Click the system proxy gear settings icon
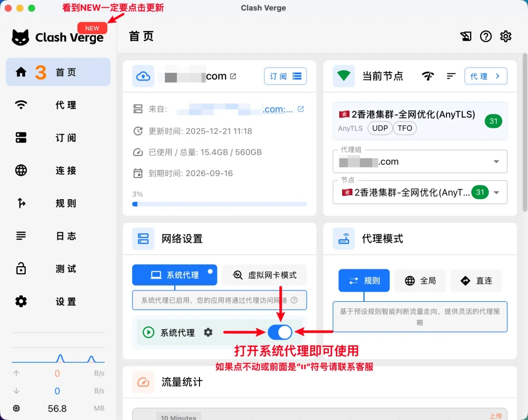The image size is (528, 420). pos(208,333)
